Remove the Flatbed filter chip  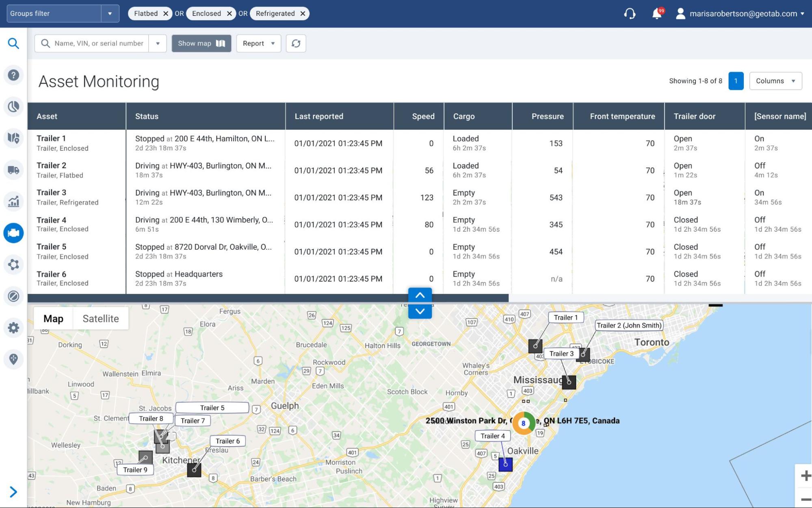(x=166, y=13)
